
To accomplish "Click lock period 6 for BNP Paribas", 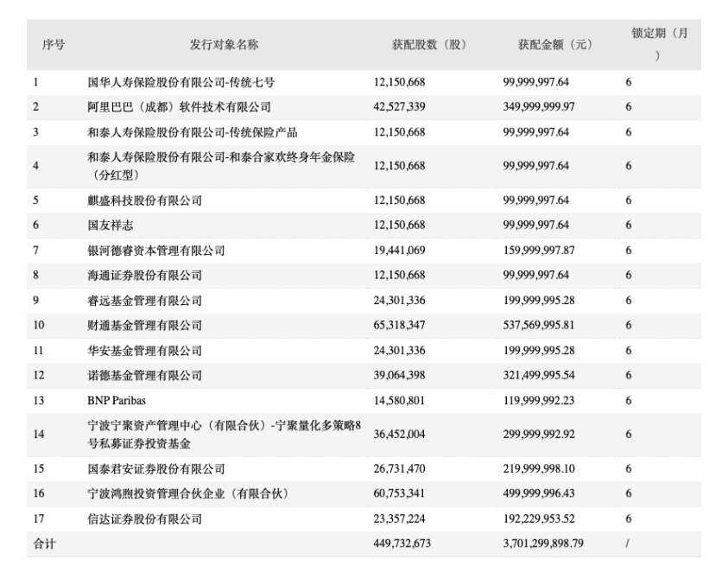I will click(628, 401).
